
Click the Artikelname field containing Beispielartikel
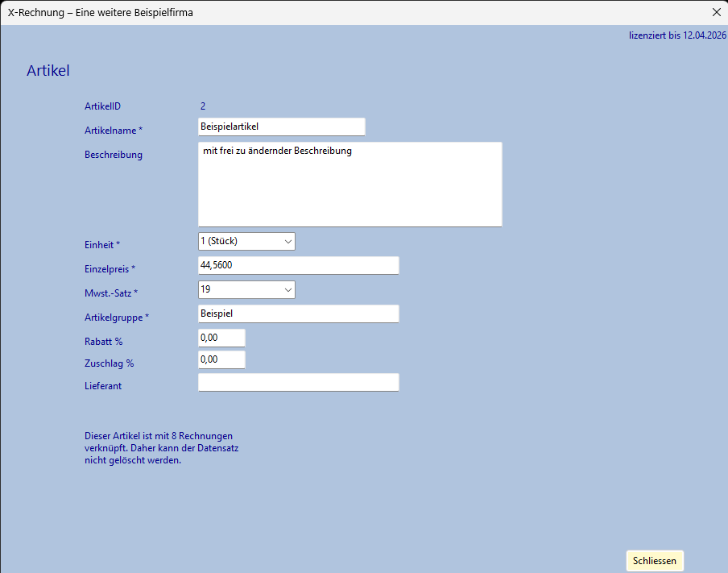tap(281, 127)
